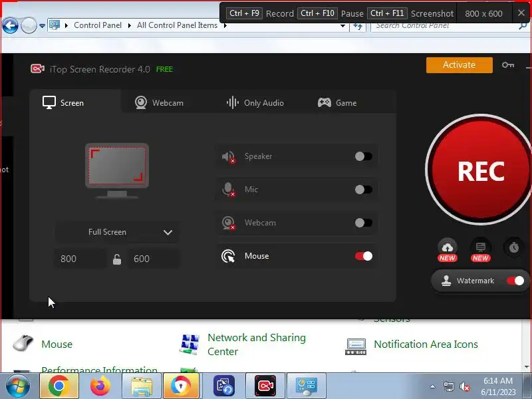Open Network and Sharing Center
This screenshot has height=399, width=532.
click(257, 344)
